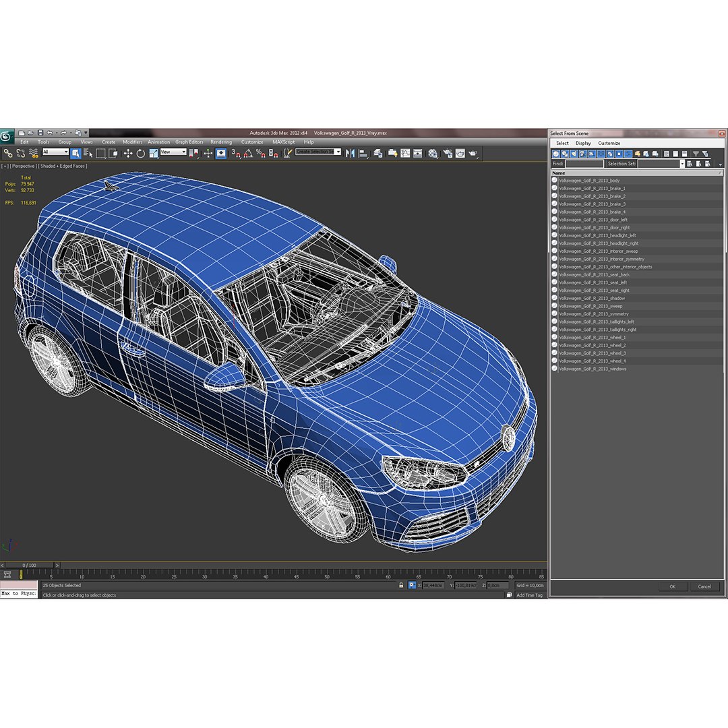
Task: Toggle Display Geometry filter in Select From Scene
Action: pyautogui.click(x=555, y=154)
